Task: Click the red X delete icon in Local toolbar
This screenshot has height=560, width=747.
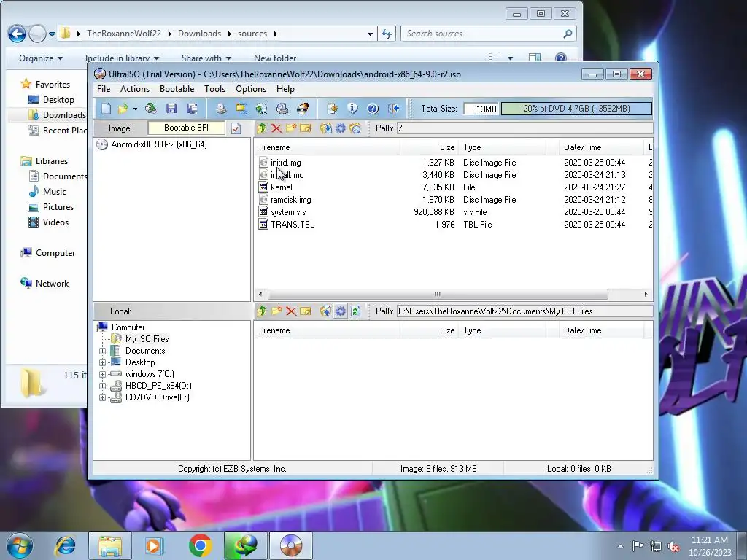Action: (x=291, y=311)
